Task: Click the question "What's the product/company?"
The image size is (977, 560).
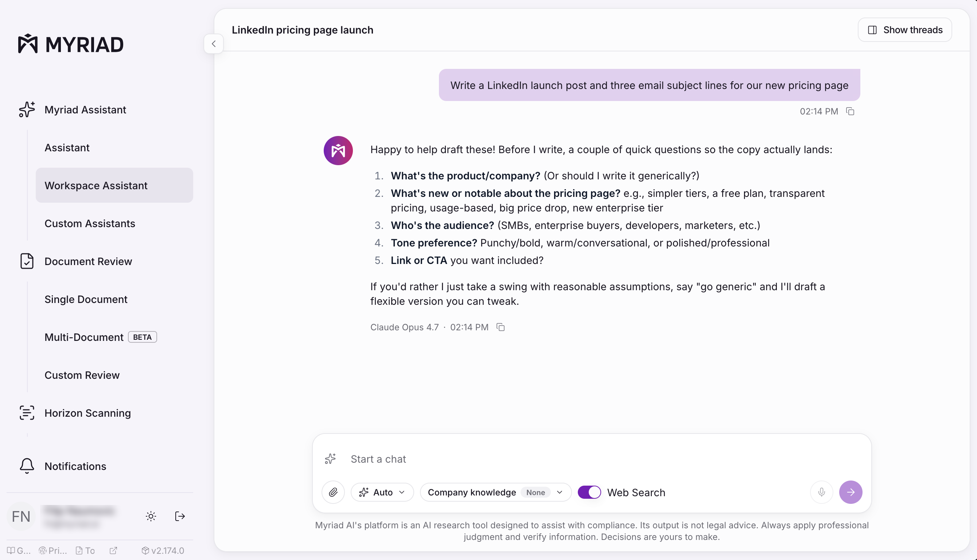Action: 466,176
